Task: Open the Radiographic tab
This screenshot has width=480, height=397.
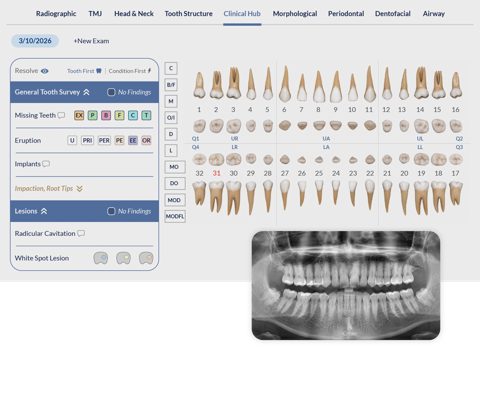Action: point(56,14)
